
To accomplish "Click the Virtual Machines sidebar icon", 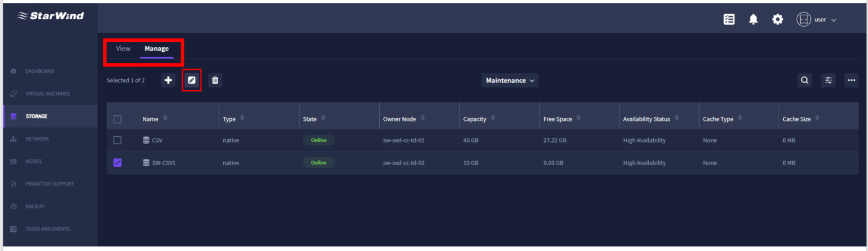I will click(14, 94).
